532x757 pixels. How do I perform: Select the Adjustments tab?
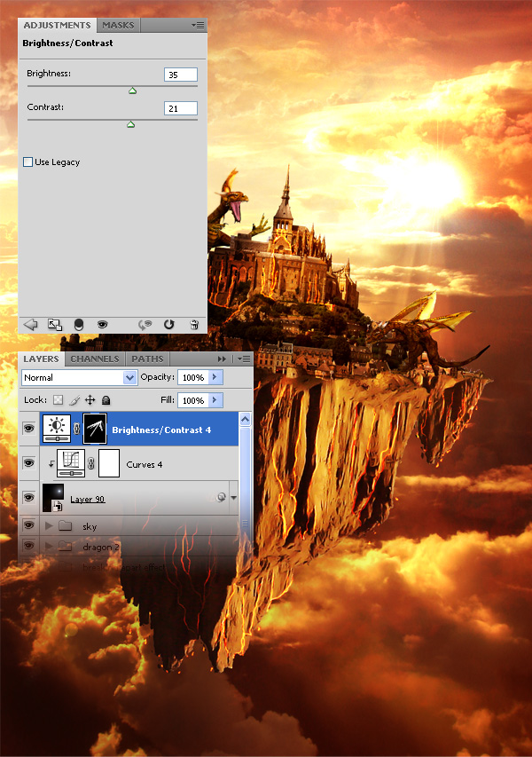click(x=57, y=25)
